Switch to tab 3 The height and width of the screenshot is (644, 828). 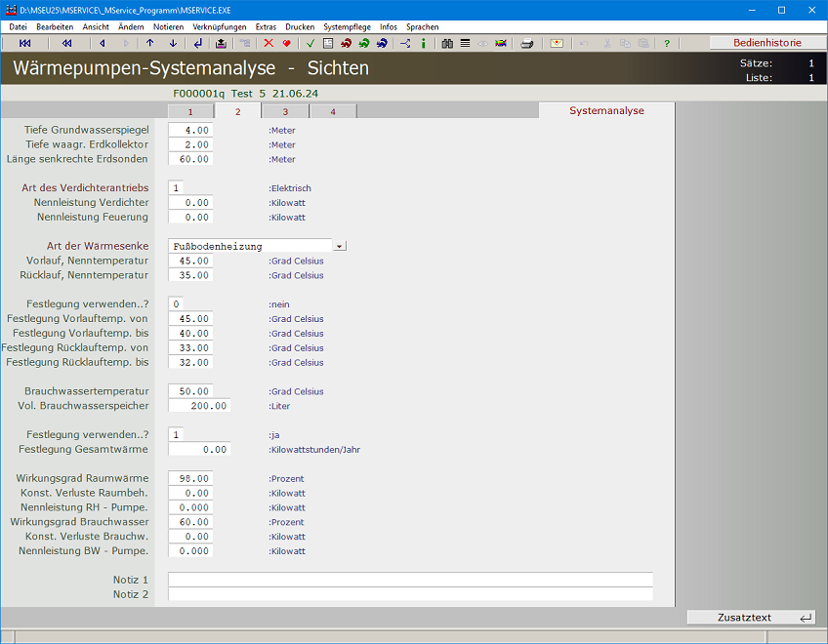tap(285, 111)
